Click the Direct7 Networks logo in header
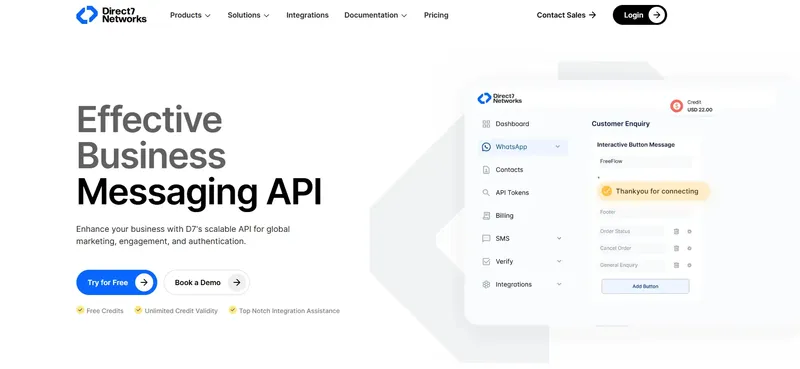This screenshot has width=800, height=369. click(x=111, y=15)
